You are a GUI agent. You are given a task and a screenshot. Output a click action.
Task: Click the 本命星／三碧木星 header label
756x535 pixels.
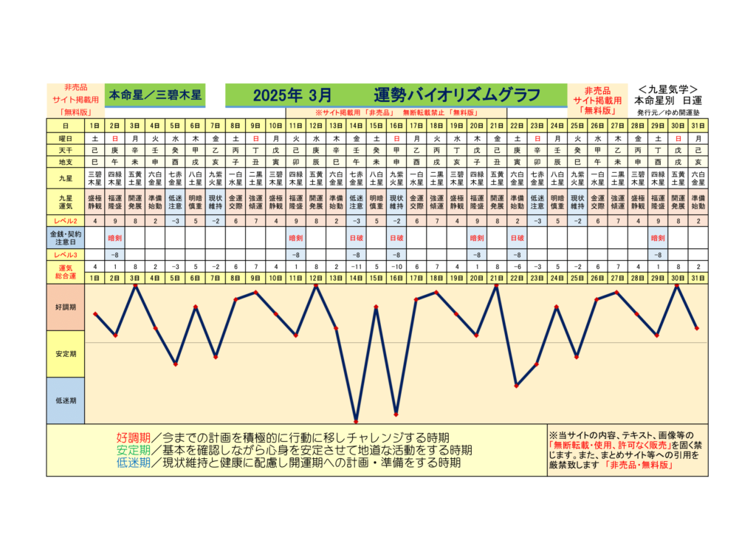click(x=155, y=95)
